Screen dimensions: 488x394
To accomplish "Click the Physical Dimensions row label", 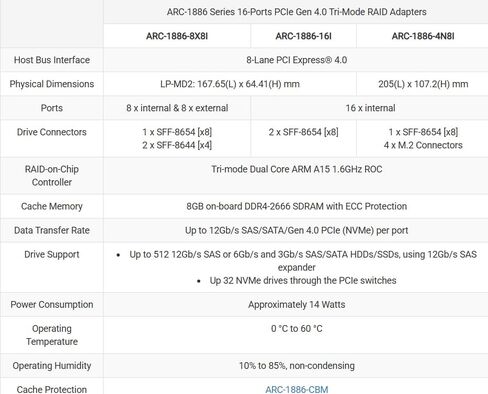I will point(52,84).
